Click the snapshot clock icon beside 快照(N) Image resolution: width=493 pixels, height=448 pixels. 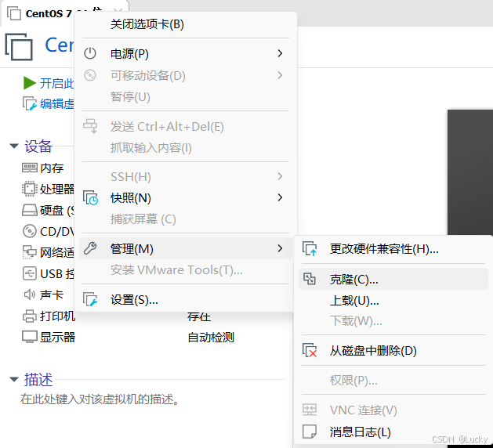(x=90, y=197)
